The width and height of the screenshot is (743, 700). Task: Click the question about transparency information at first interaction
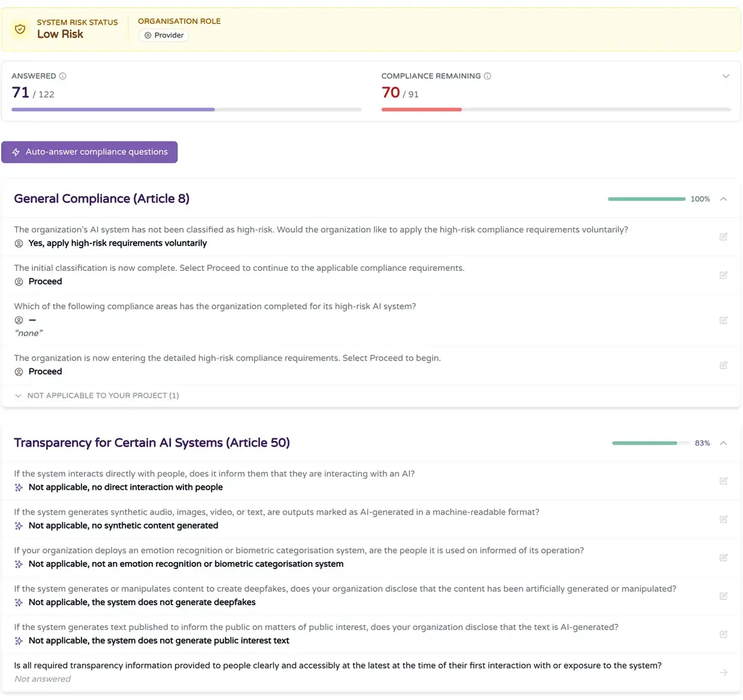point(338,665)
